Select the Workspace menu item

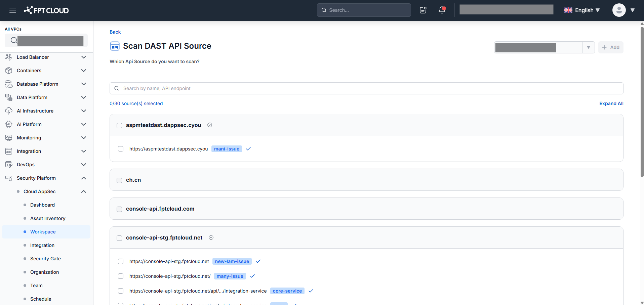point(46,232)
